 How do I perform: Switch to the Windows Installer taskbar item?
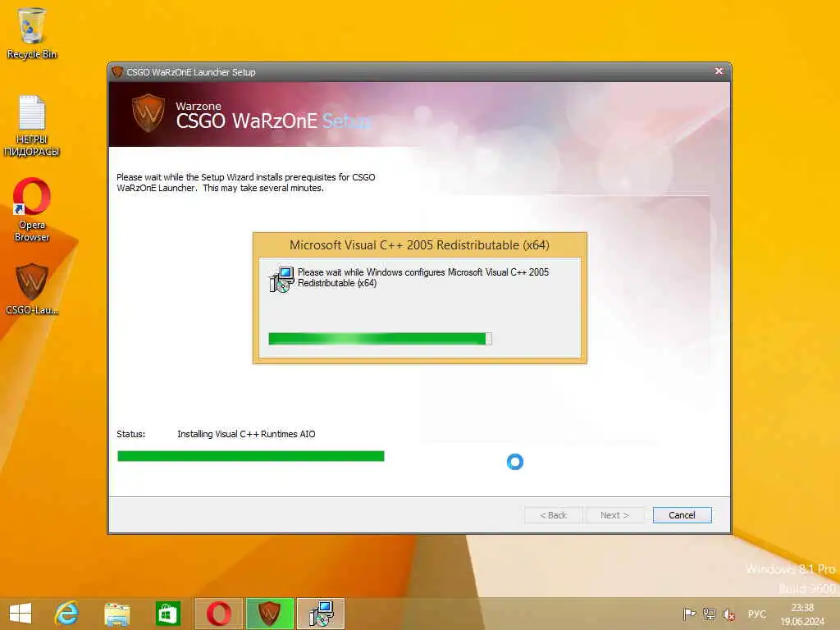click(x=321, y=614)
